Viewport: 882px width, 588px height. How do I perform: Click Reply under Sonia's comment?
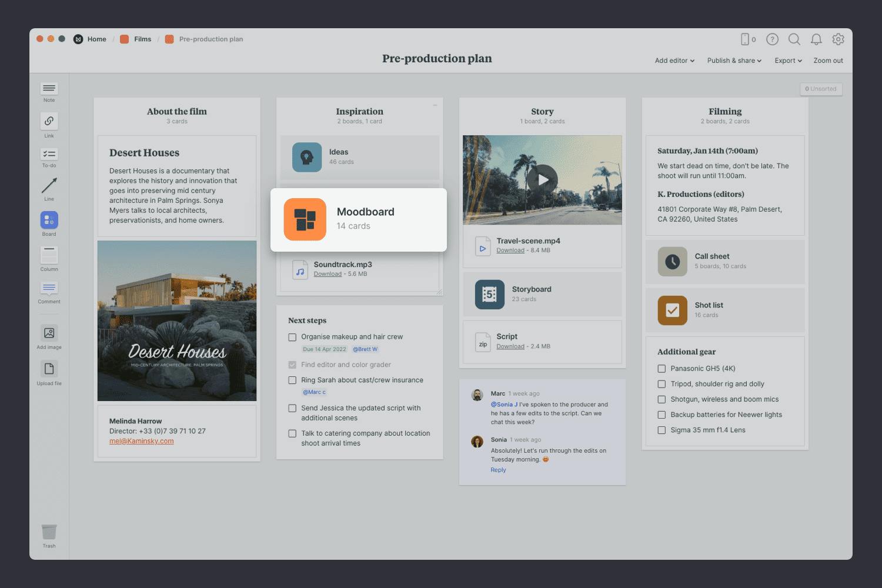498,470
